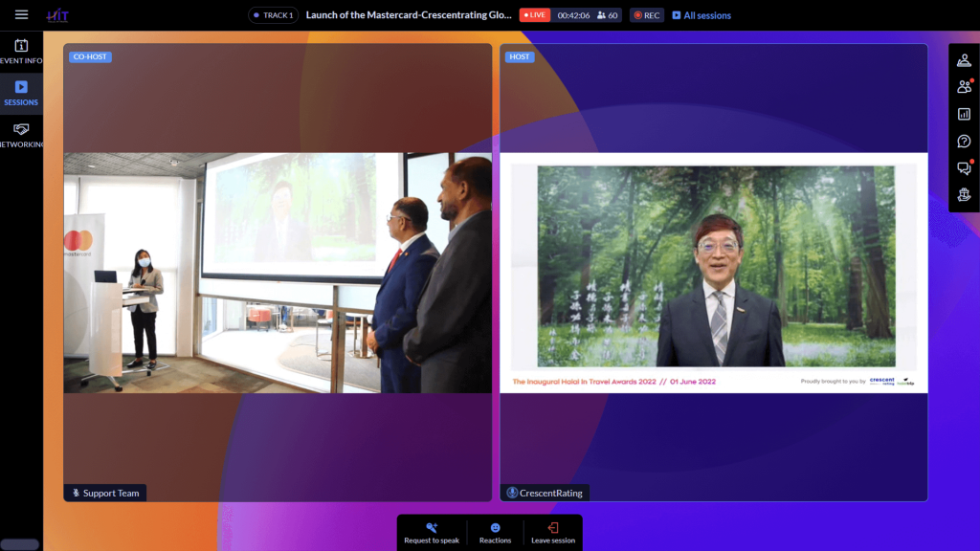Click the gray pill at sidebar bottom
This screenshot has width=980, height=551.
point(19,544)
